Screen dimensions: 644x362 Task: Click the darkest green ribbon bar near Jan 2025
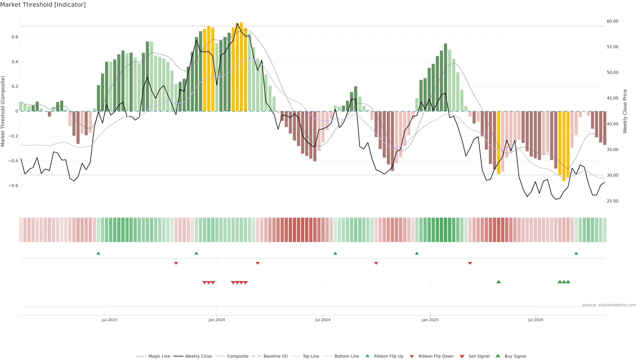point(445,230)
